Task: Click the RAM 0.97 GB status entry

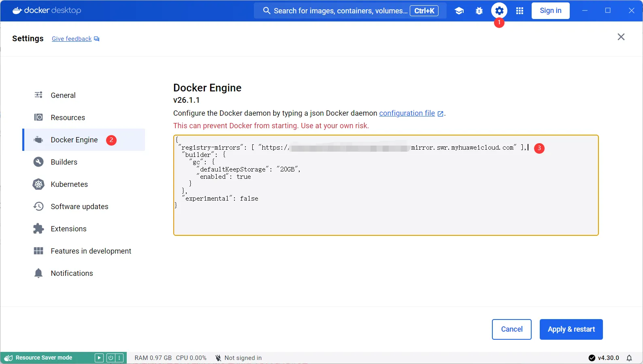Action: tap(153, 358)
